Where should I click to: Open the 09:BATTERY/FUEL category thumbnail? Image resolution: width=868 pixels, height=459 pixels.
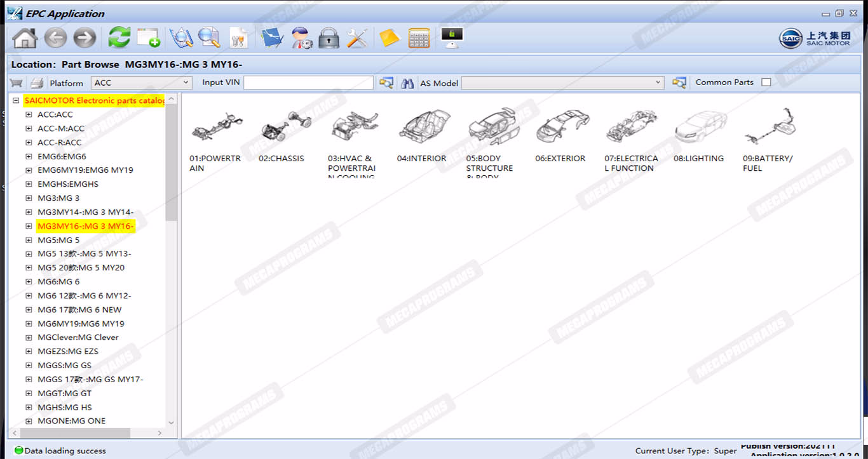point(770,126)
